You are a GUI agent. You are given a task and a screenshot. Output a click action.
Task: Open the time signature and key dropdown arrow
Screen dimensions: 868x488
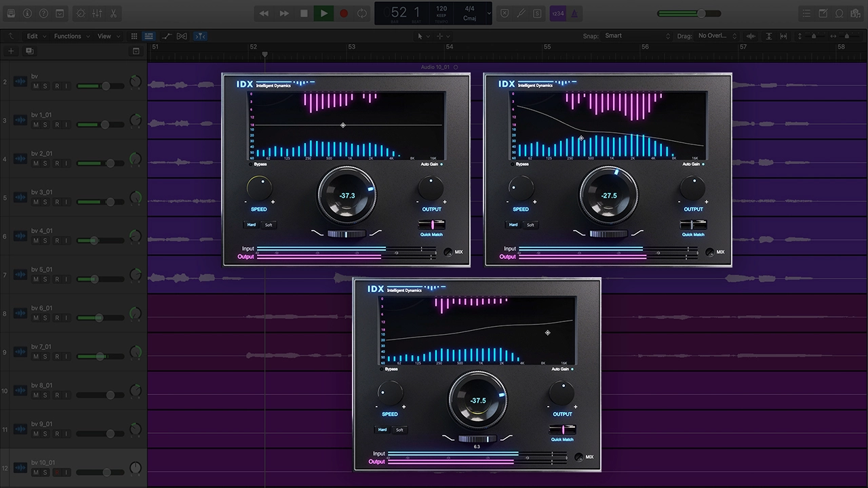click(x=488, y=13)
